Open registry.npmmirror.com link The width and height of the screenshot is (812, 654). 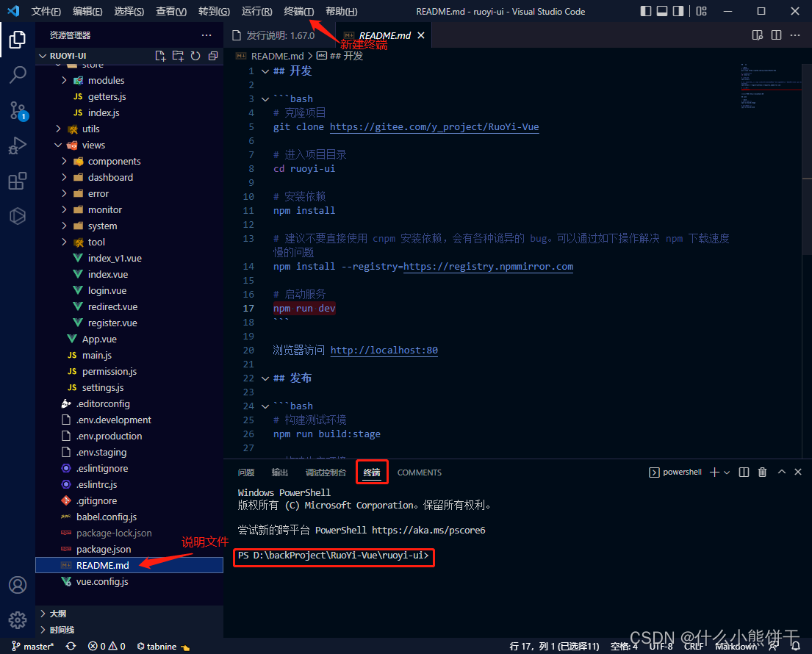[x=489, y=266]
